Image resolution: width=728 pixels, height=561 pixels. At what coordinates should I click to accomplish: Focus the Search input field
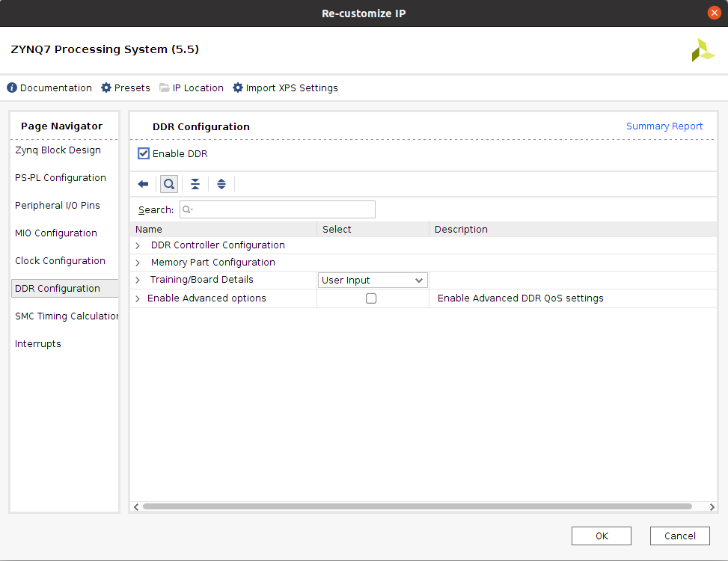click(278, 209)
